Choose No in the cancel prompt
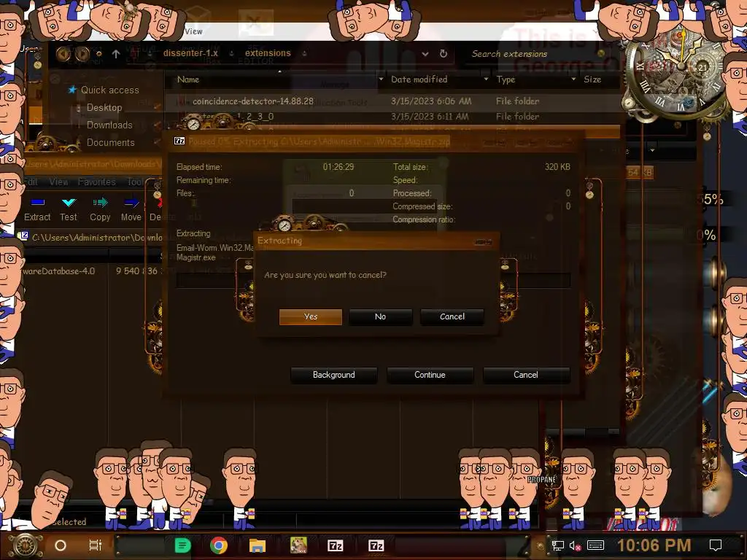 click(x=380, y=316)
